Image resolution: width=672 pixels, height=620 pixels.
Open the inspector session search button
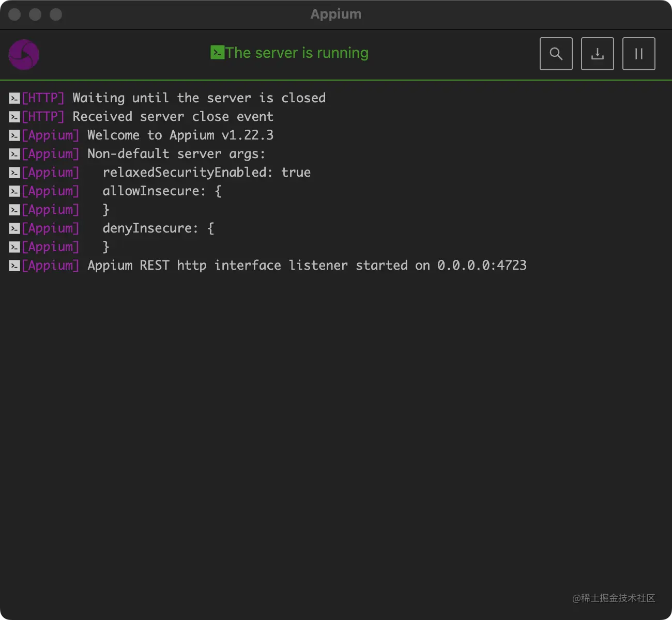pyautogui.click(x=556, y=54)
